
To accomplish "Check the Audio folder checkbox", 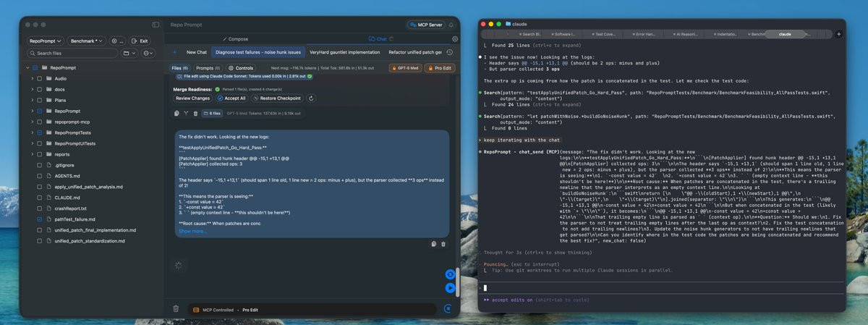I will click(39, 78).
